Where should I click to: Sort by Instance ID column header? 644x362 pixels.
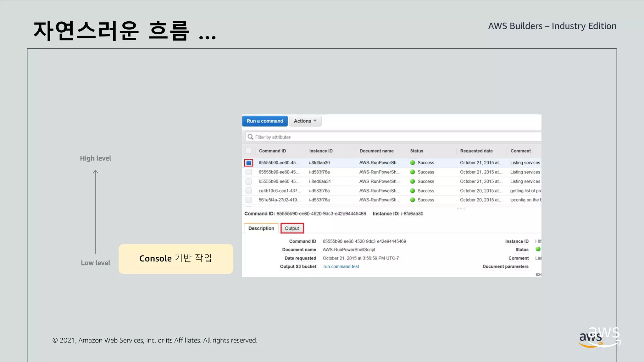coord(321,151)
